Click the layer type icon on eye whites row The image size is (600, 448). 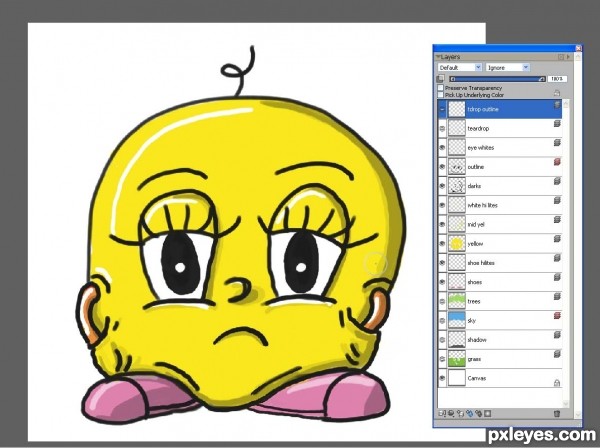(558, 143)
